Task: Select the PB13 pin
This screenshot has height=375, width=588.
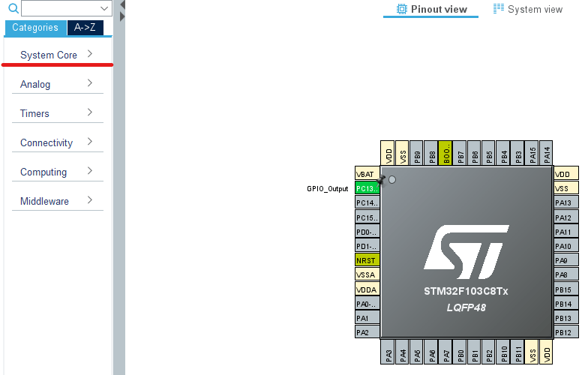Action: (x=566, y=318)
